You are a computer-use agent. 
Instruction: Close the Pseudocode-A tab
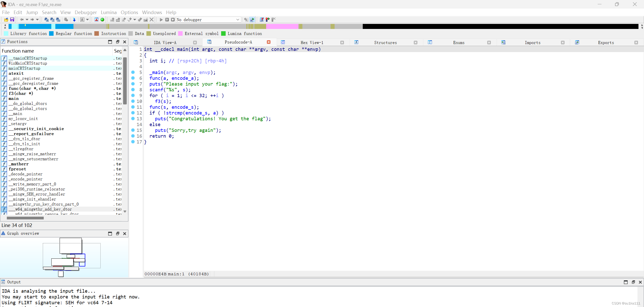coord(268,42)
